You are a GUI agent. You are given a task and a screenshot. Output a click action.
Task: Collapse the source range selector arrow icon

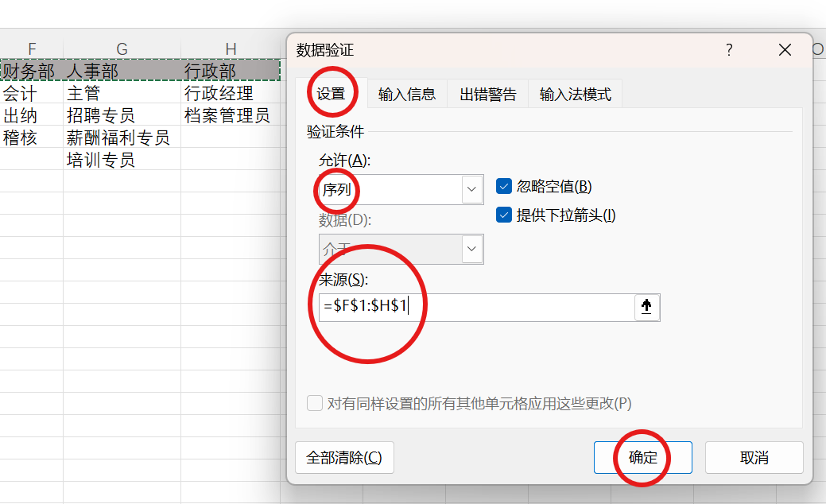646,307
